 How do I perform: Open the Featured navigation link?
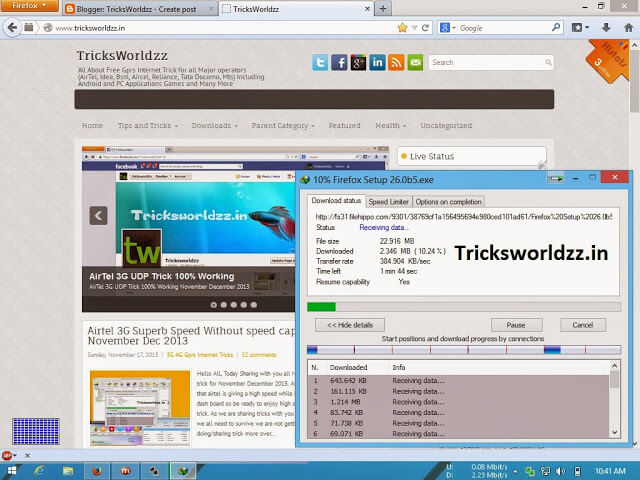[x=344, y=125]
